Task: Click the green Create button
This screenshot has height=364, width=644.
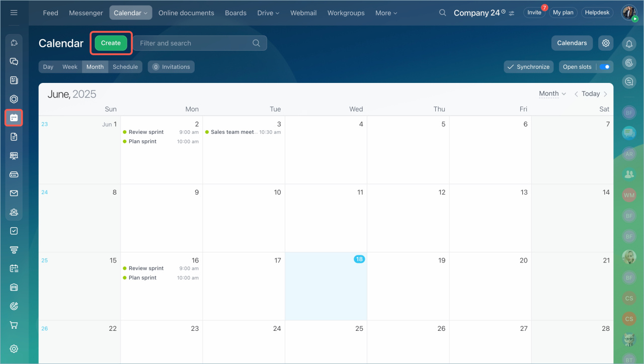Action: pyautogui.click(x=111, y=43)
